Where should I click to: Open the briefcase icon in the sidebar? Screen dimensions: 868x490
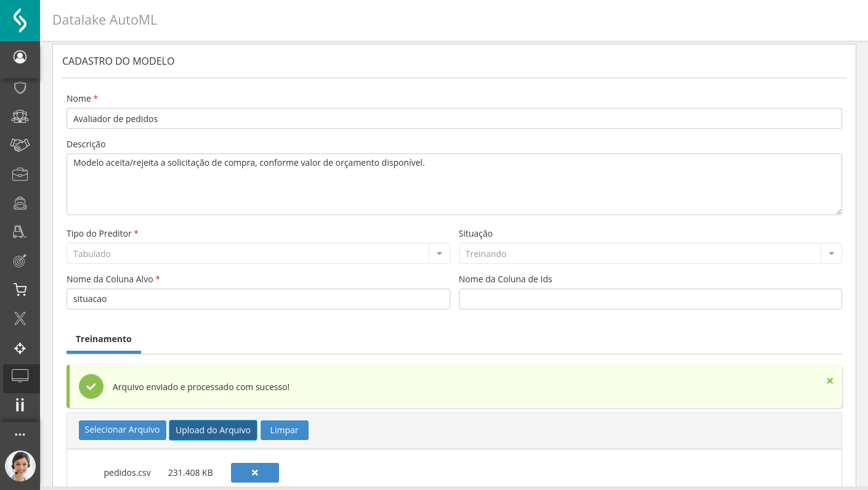pos(20,174)
